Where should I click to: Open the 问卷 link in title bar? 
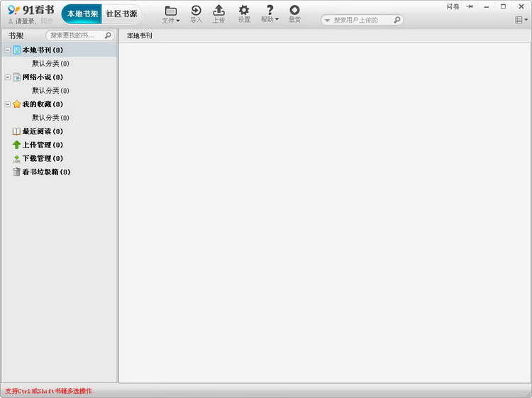[453, 6]
